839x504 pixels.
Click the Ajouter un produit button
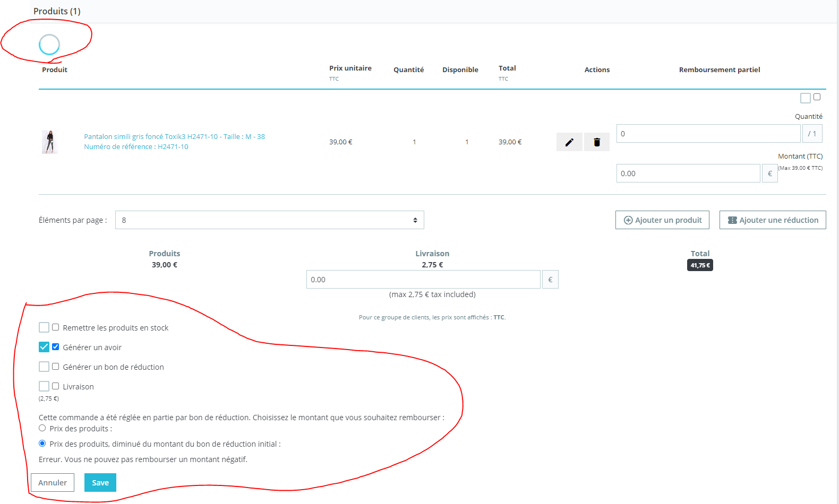click(x=662, y=220)
